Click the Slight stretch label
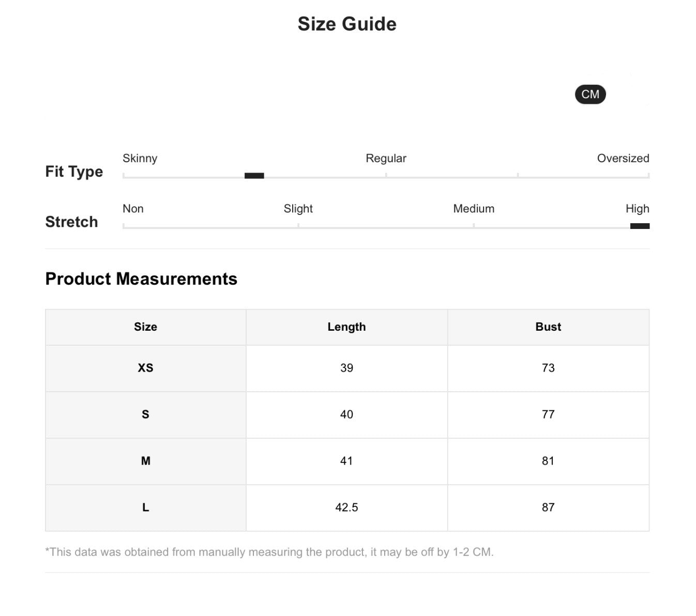Viewport: 696px width, 616px height. point(298,209)
